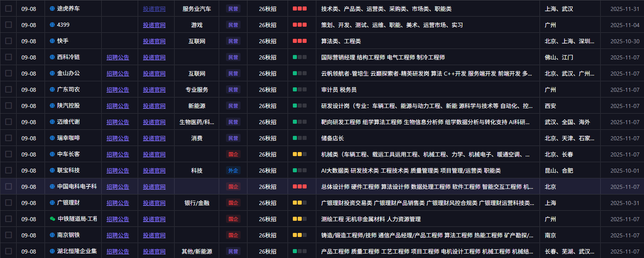644x258 pixels.
Task: Click the green heat indicator in 西科冷链 row
Action: point(300,57)
